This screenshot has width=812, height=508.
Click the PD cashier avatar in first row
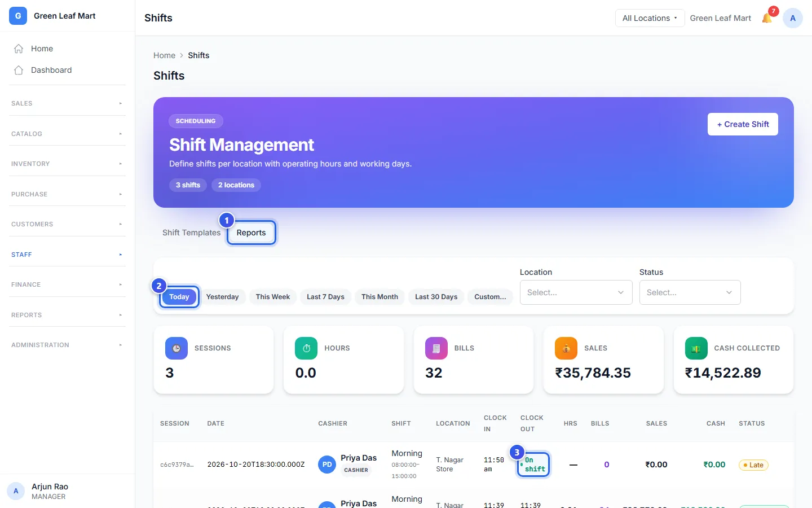coord(327,465)
